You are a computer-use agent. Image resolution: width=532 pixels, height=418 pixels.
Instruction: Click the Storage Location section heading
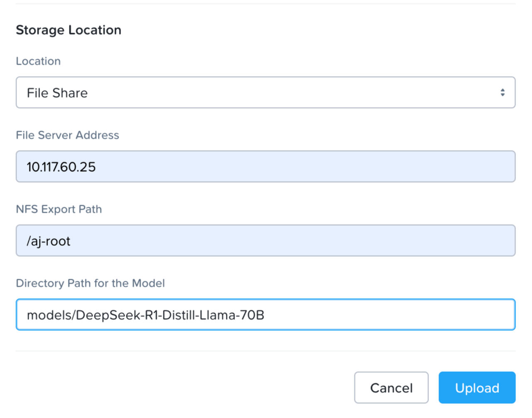click(x=69, y=30)
